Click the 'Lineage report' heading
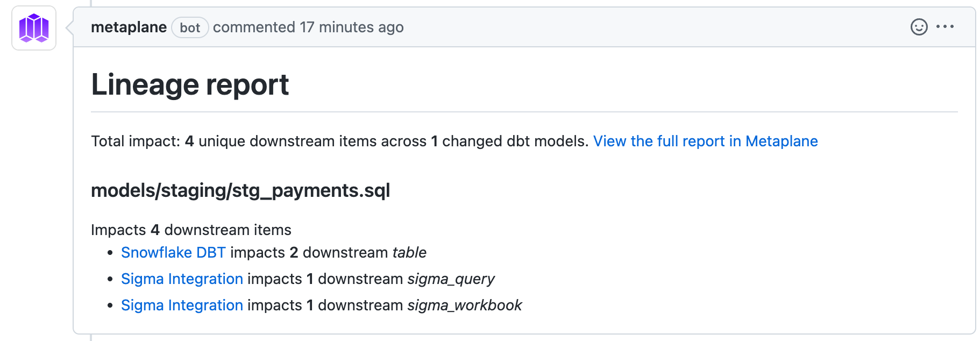Viewport: 980px width, 341px height. click(190, 84)
